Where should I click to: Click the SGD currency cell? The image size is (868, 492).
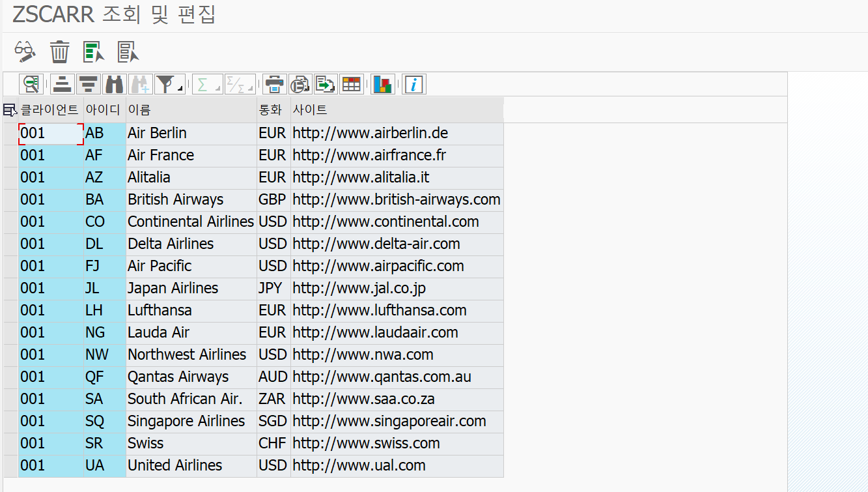273,422
